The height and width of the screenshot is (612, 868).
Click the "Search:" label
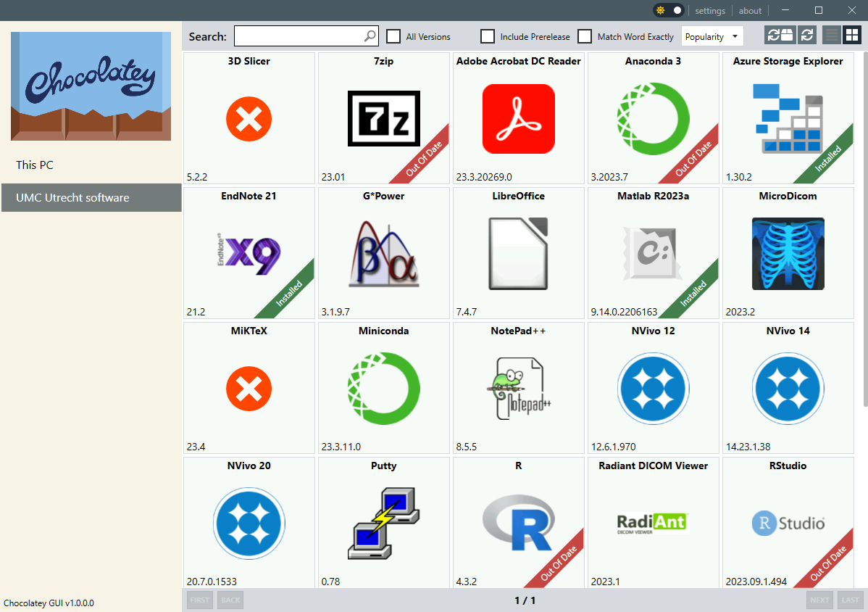coord(208,36)
